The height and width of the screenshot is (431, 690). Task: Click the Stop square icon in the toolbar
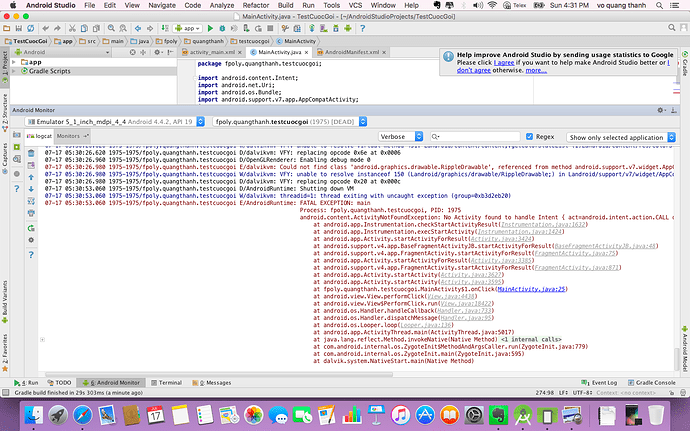pos(270,28)
